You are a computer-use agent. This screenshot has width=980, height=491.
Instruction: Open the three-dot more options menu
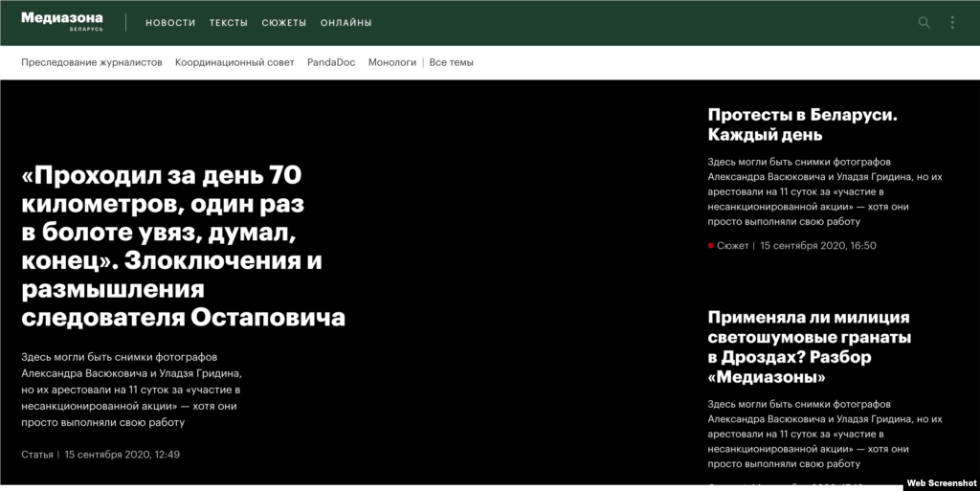point(951,23)
